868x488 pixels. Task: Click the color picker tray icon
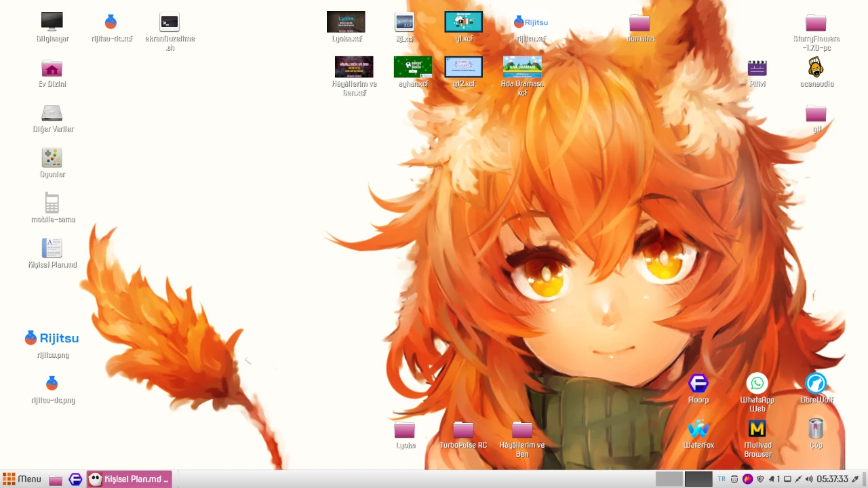coord(856,479)
